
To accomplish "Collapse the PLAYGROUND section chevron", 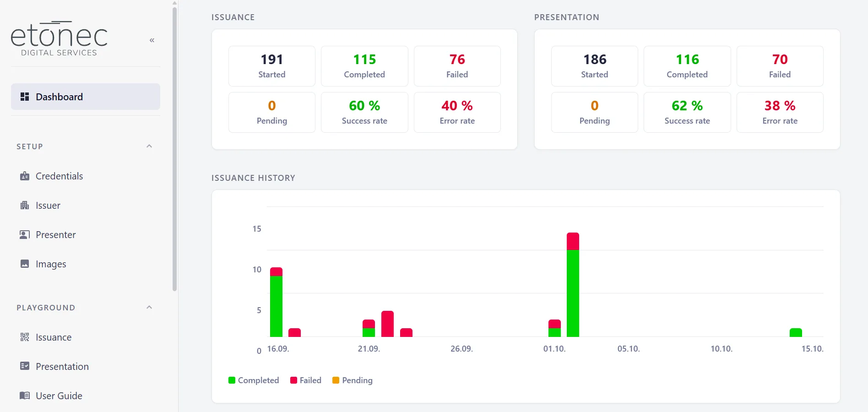I will [x=149, y=308].
